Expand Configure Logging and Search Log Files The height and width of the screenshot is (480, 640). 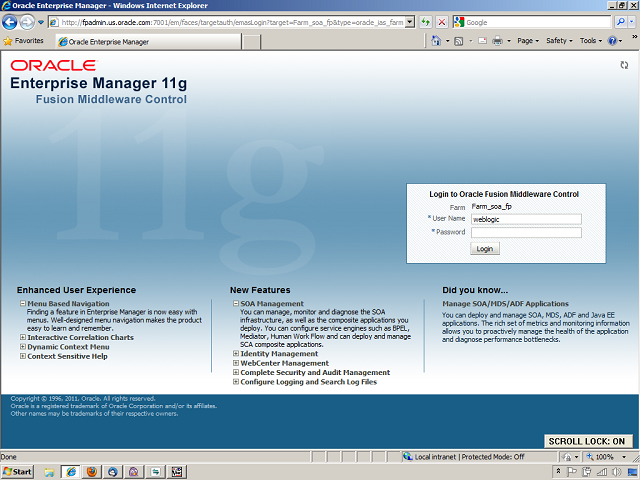236,382
